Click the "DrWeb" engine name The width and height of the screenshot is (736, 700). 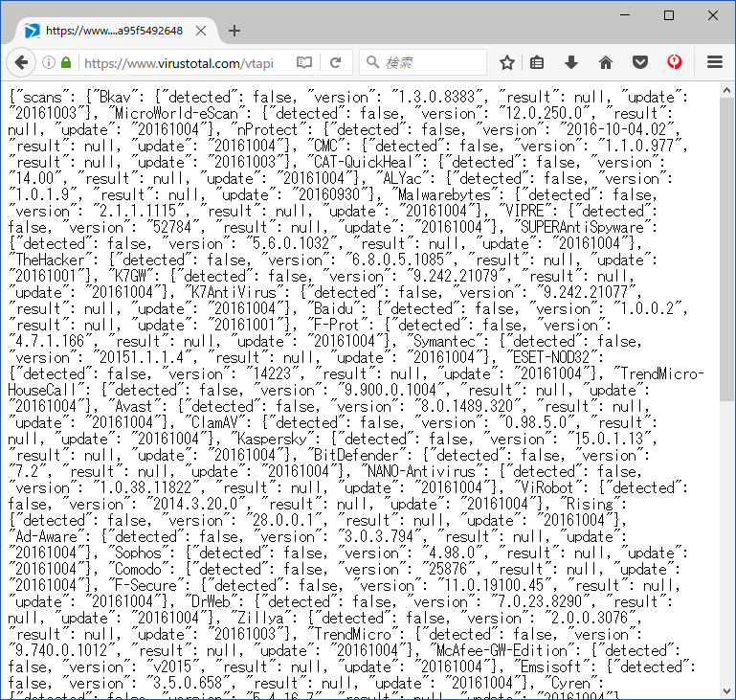coord(215,602)
